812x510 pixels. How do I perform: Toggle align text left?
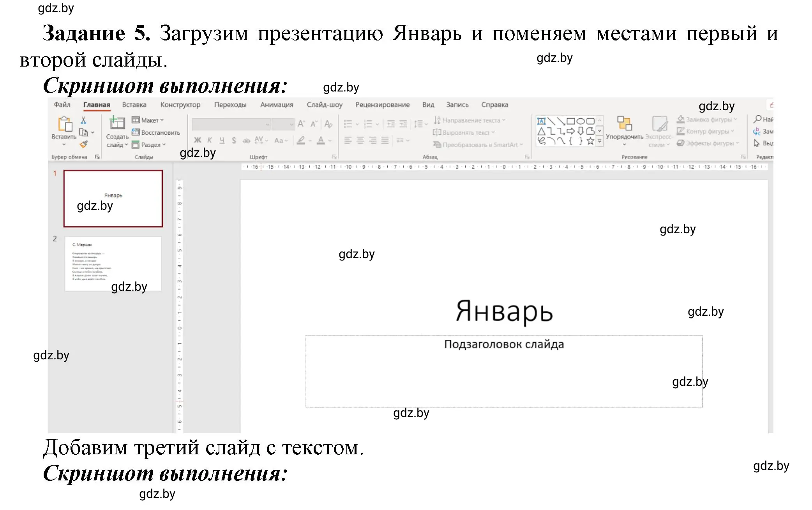click(x=348, y=140)
